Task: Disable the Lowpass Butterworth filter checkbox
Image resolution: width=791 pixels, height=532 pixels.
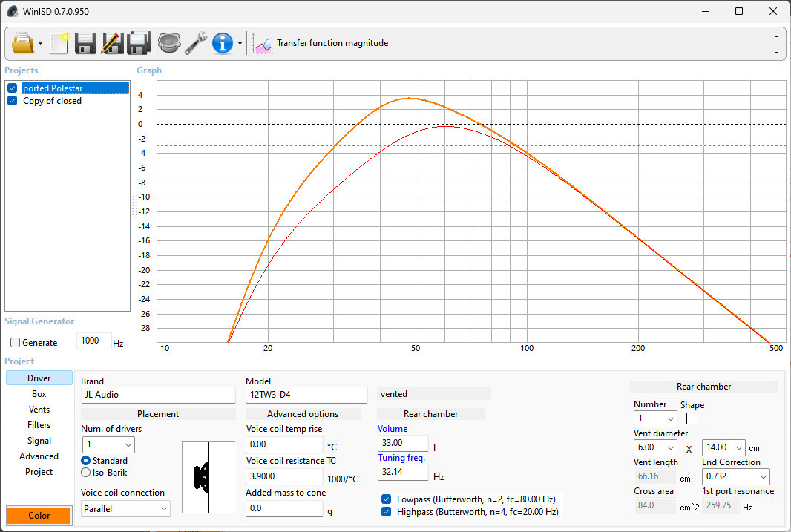Action: pos(386,499)
